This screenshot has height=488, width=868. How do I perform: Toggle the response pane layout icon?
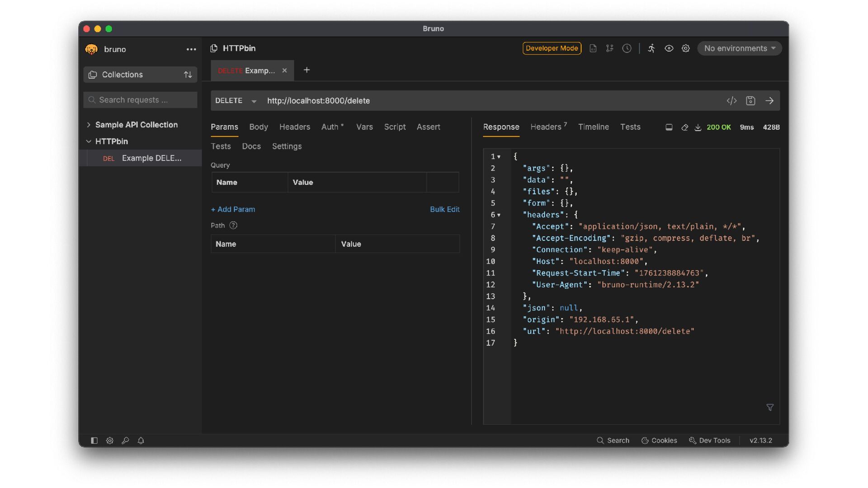pos(669,127)
